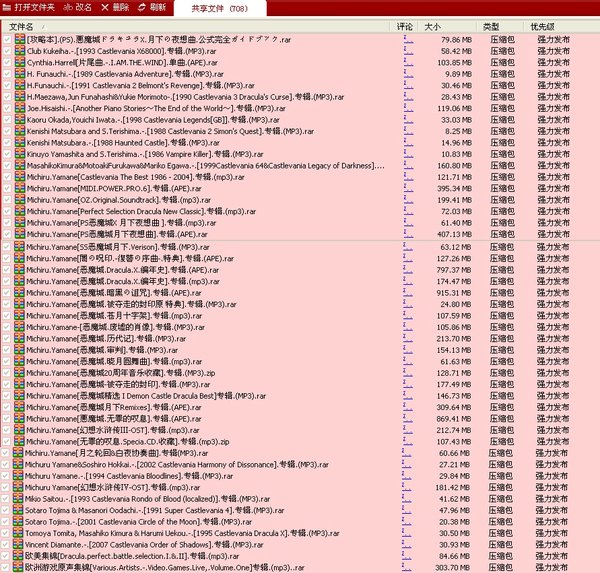Click size value 797.37 MB
This screenshot has width=600, height=573.
(x=453, y=270)
